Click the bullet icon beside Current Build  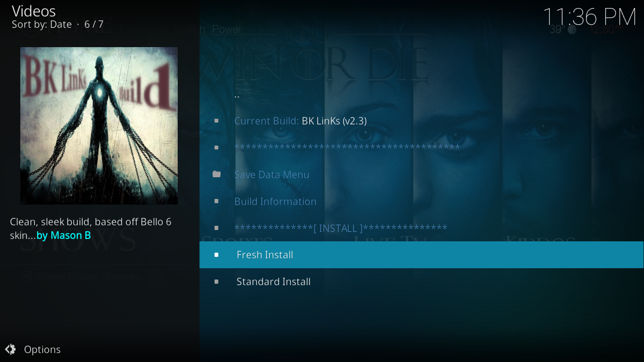[x=216, y=121]
